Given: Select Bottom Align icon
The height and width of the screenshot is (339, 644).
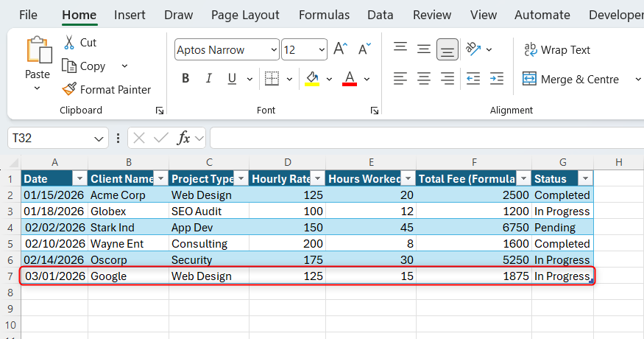Looking at the screenshot, I should click(447, 49).
